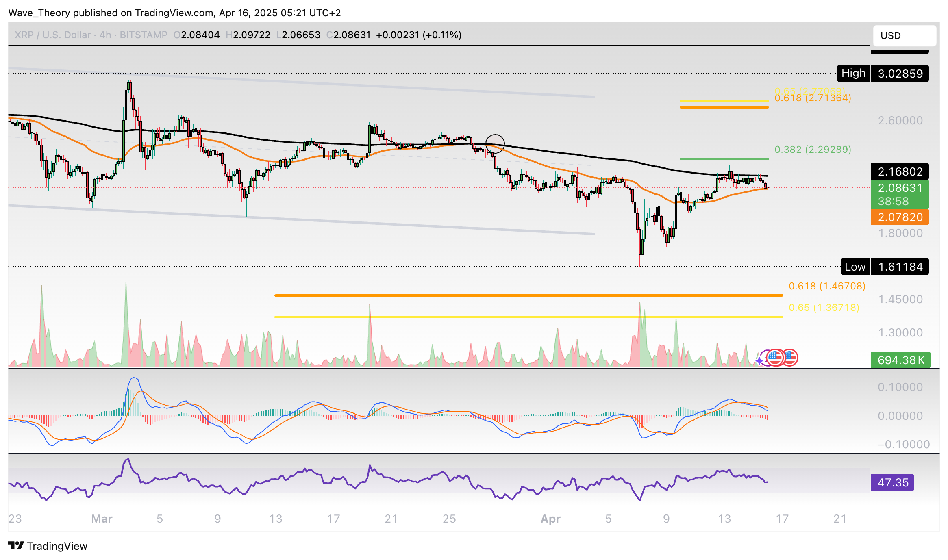
Task: Click the 0.618 (1.46708) Fibonacci label
Action: tap(826, 286)
